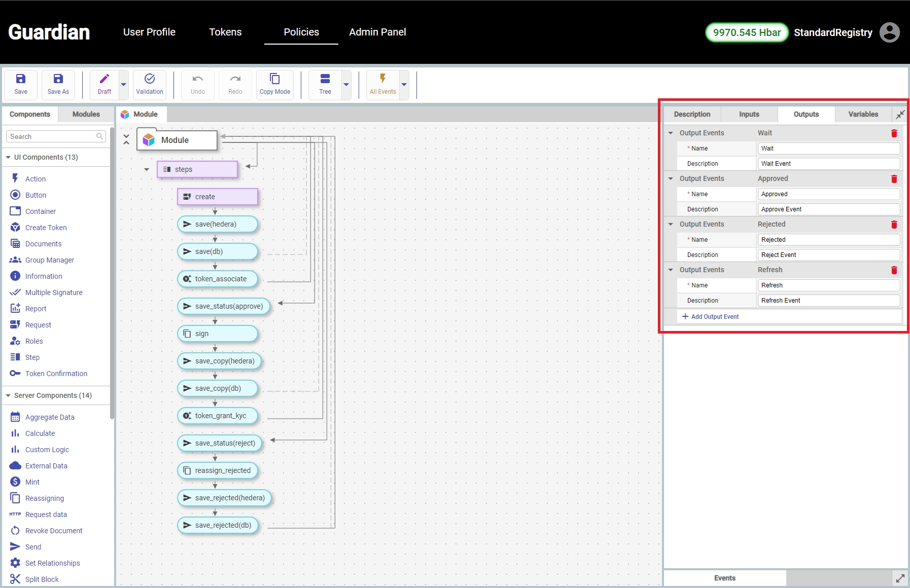This screenshot has width=910, height=588.
Task: Collapse the properties panel with arrows icon
Action: point(900,115)
